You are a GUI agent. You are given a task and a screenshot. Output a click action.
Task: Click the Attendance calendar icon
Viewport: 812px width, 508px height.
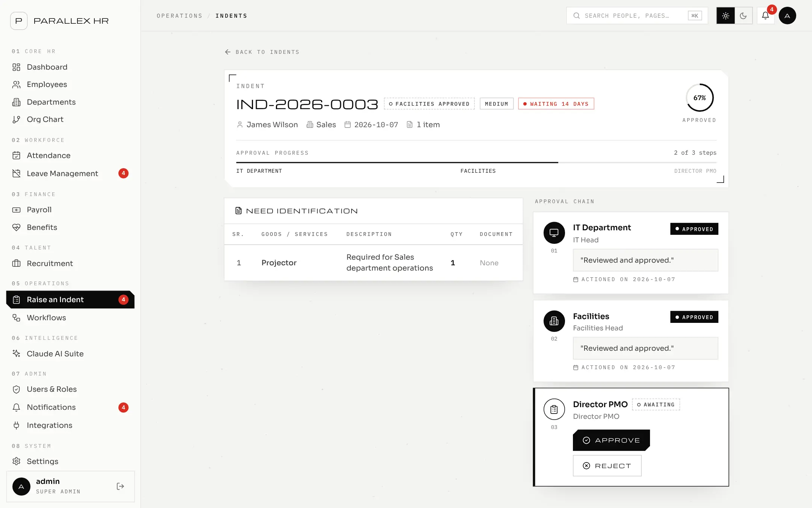tap(16, 155)
